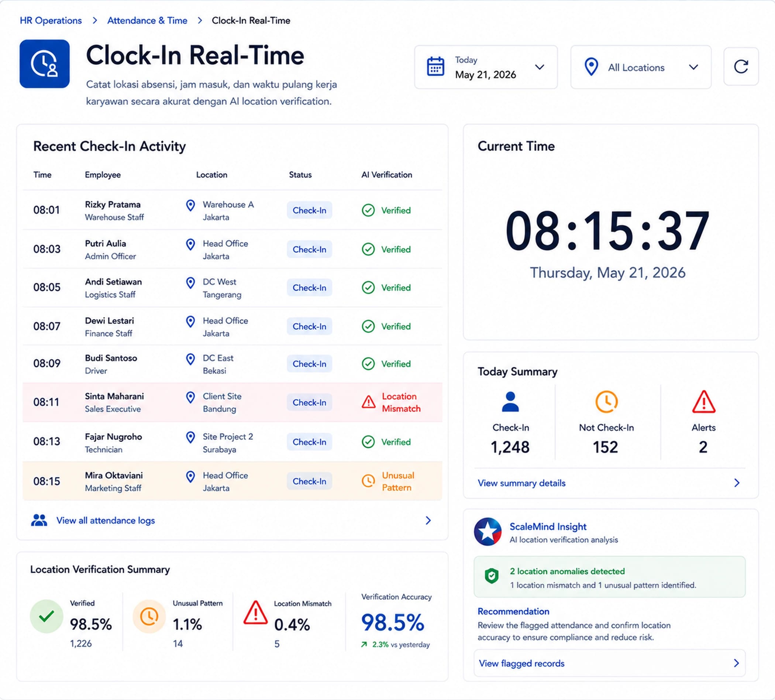Click the refresh icon button

click(741, 66)
